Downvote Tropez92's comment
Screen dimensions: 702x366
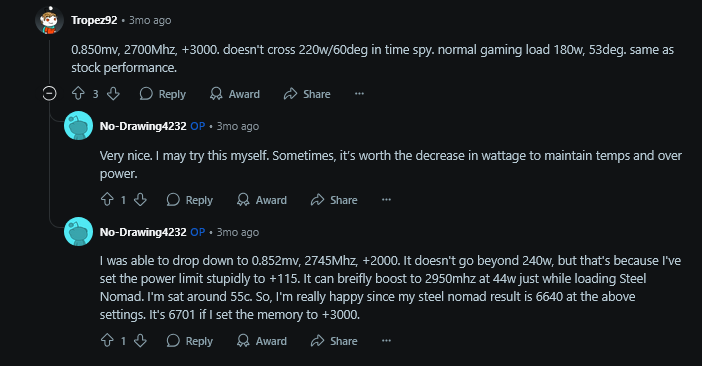click(113, 94)
